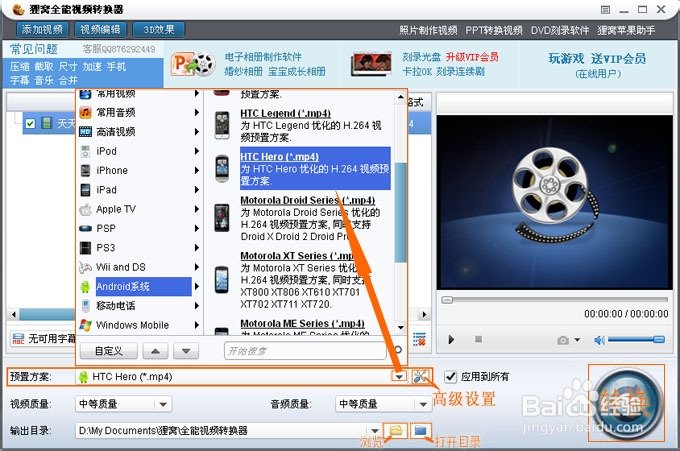Open the 输出目录 path dropdown
Image resolution: width=680 pixels, height=451 pixels.
click(x=376, y=431)
